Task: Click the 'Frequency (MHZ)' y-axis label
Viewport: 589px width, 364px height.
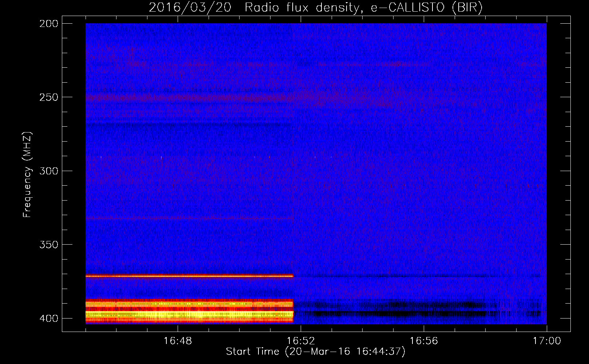Action: tap(27, 175)
